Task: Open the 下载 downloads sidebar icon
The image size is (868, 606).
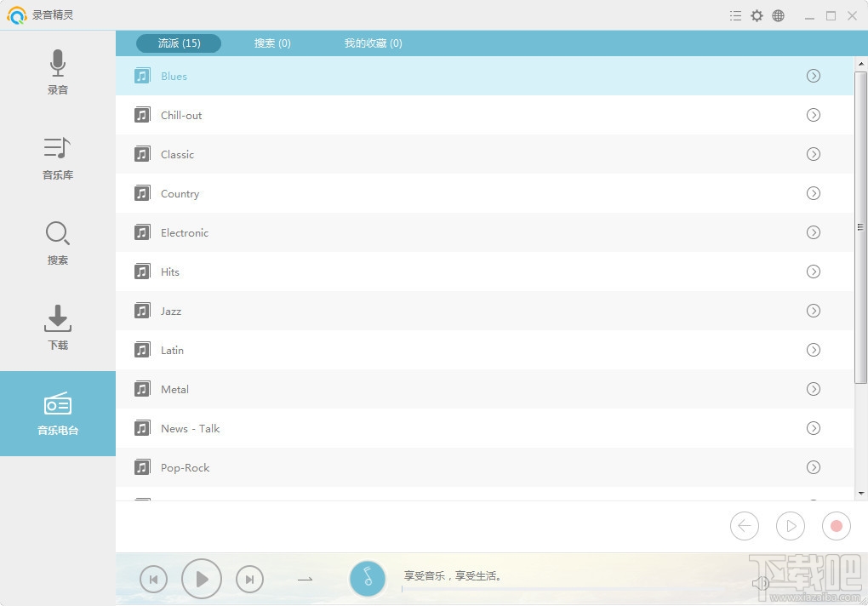Action: point(57,328)
